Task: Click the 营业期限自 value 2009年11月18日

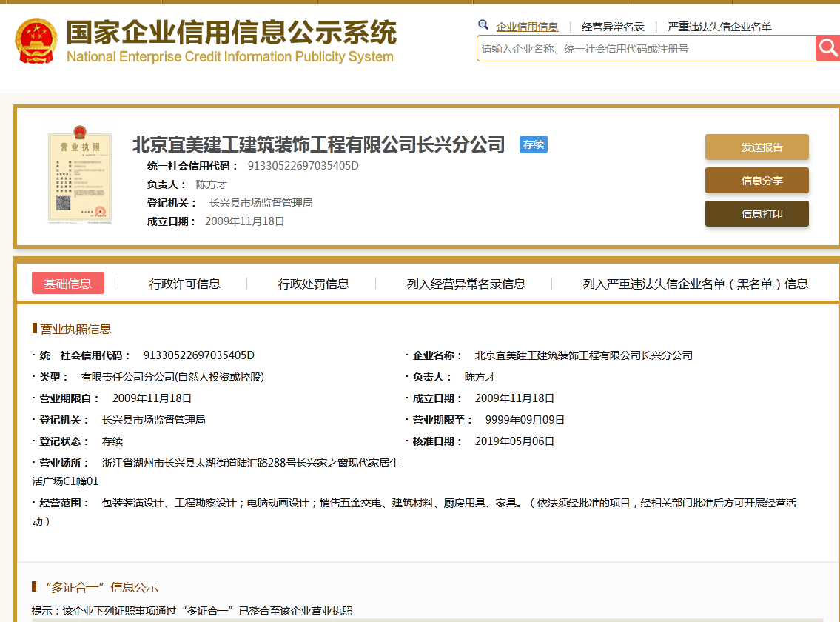Action: [x=152, y=398]
